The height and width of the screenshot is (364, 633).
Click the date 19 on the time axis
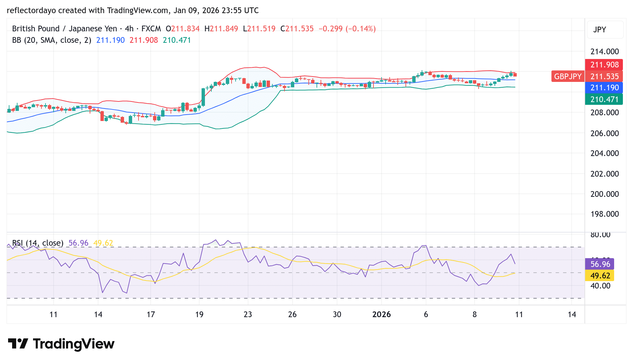[199, 314]
